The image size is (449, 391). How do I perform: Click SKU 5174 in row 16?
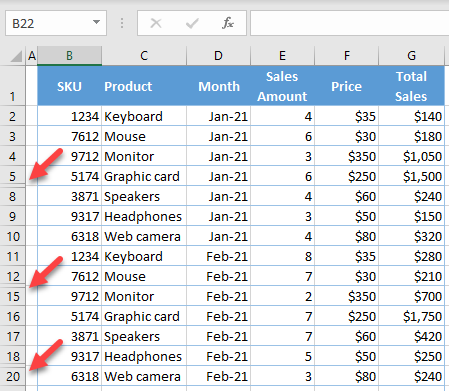coord(69,316)
